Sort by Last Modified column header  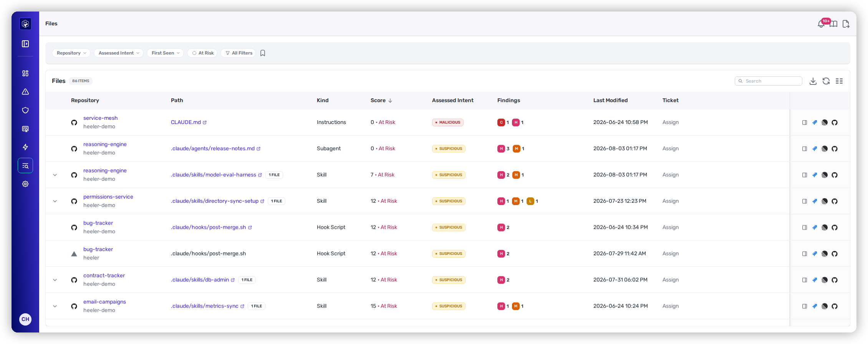click(x=611, y=100)
